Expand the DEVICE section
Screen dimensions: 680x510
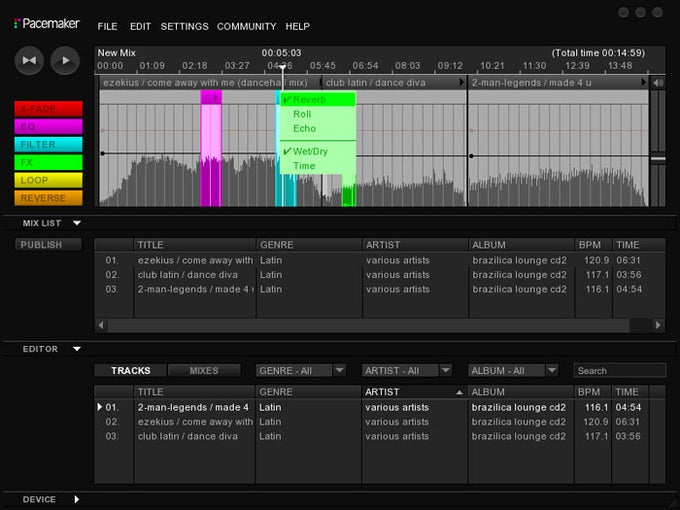click(x=77, y=499)
